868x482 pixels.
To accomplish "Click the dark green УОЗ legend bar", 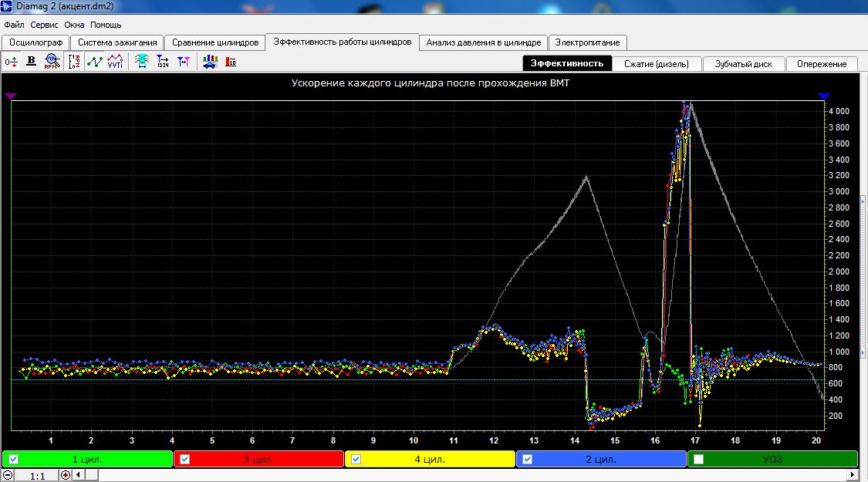I will 772,460.
